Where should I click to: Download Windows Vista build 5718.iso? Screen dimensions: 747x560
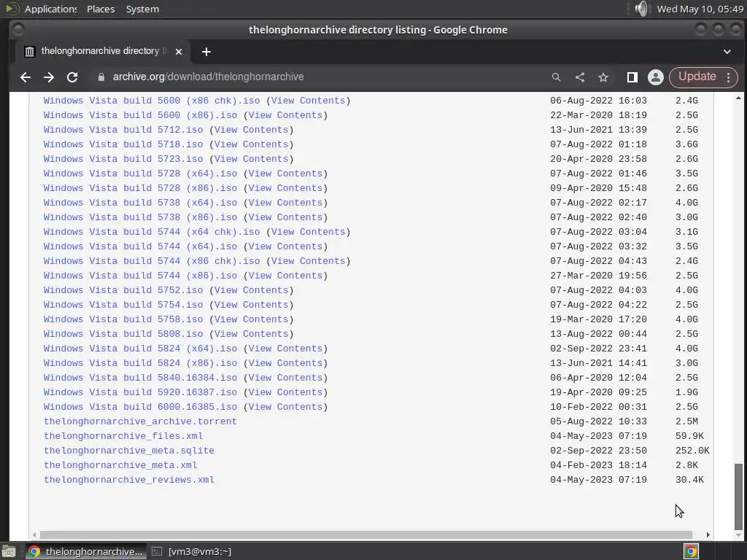(x=123, y=144)
